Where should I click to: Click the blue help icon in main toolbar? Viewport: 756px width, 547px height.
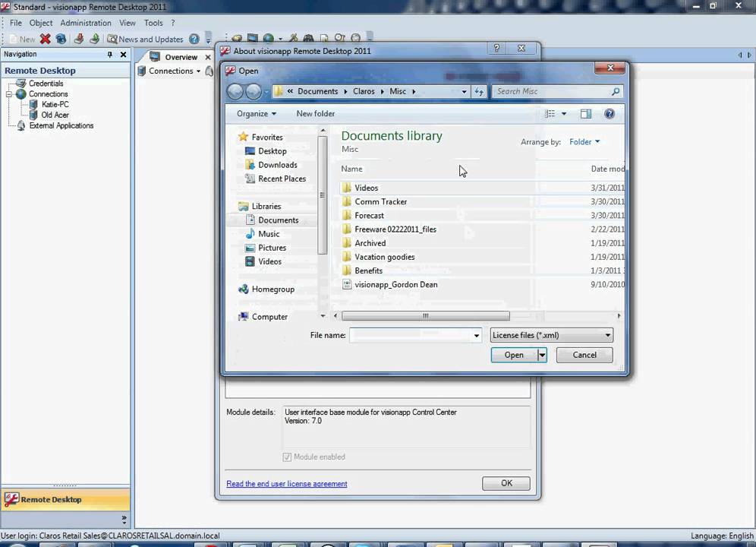(x=194, y=39)
